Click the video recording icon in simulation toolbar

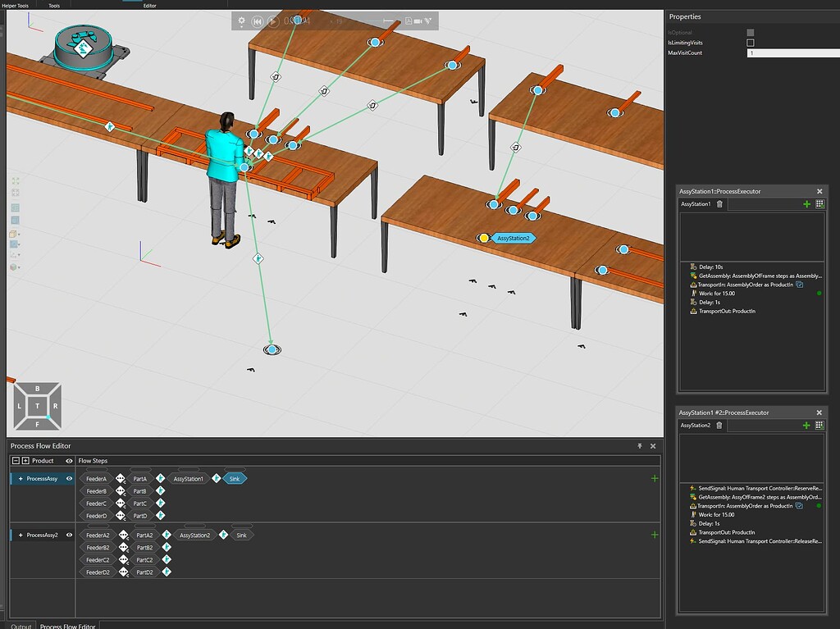coord(417,21)
